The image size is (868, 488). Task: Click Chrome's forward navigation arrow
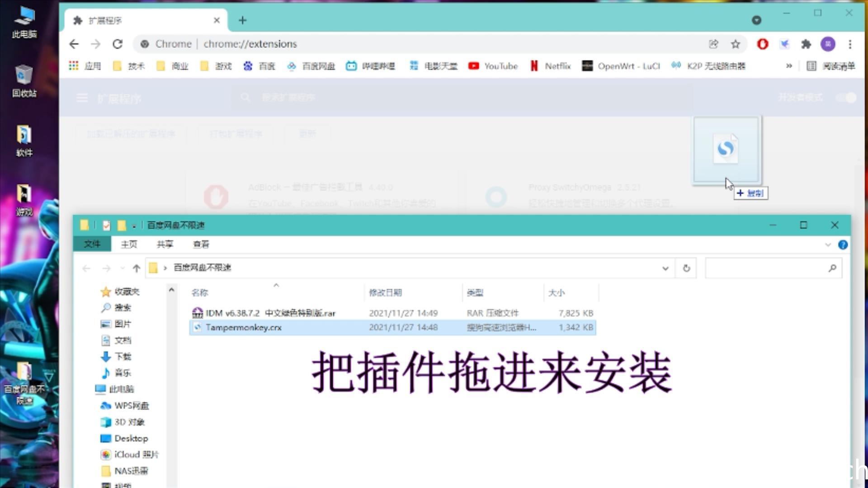[95, 44]
